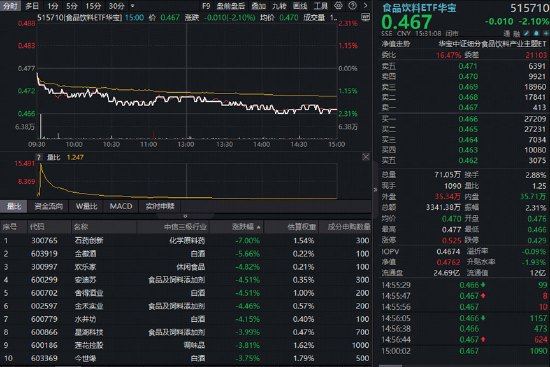Click 九转 indicator option
The height and width of the screenshot is (367, 550).
click(279, 6)
